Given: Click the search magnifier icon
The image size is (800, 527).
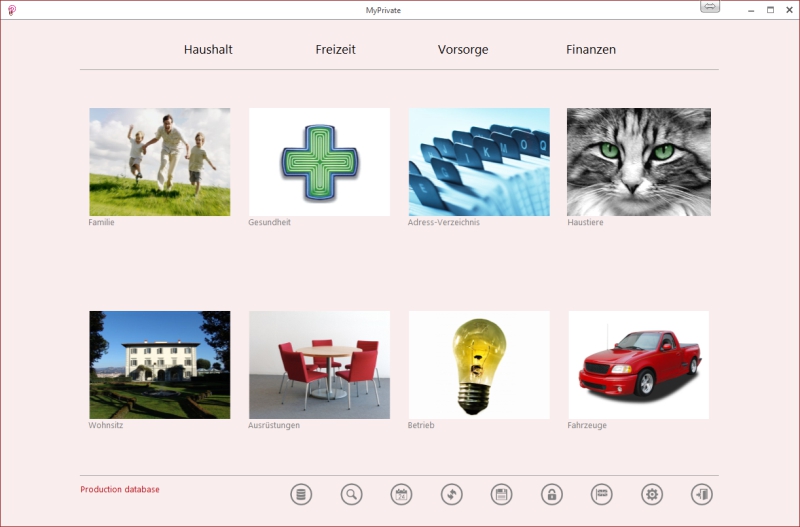Looking at the screenshot, I should [x=351, y=494].
